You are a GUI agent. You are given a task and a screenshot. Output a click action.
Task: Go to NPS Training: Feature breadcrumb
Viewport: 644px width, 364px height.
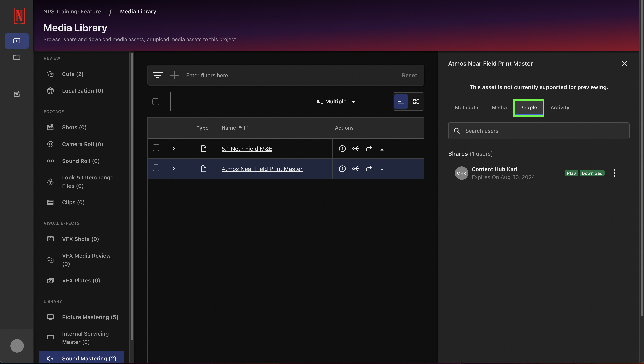[72, 11]
